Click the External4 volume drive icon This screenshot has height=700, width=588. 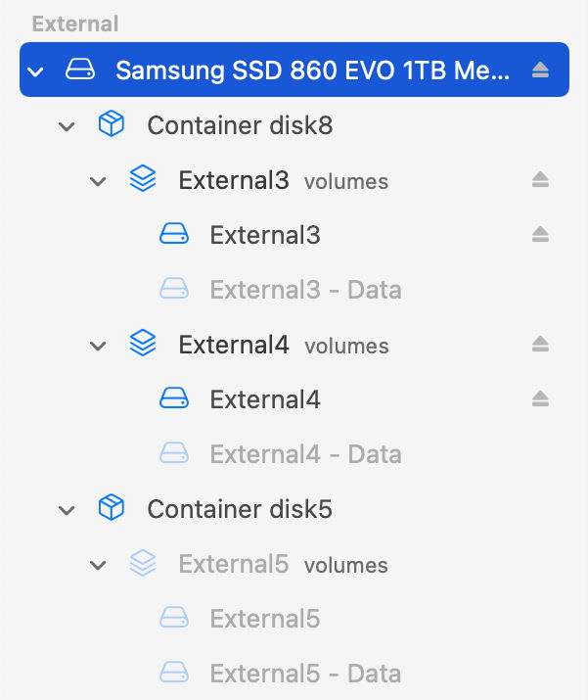coord(174,399)
